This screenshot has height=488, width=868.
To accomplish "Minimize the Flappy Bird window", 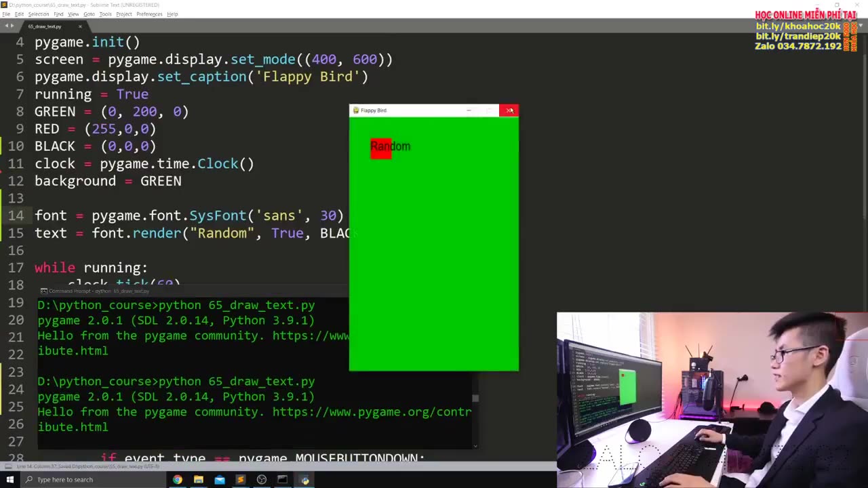I will [469, 110].
